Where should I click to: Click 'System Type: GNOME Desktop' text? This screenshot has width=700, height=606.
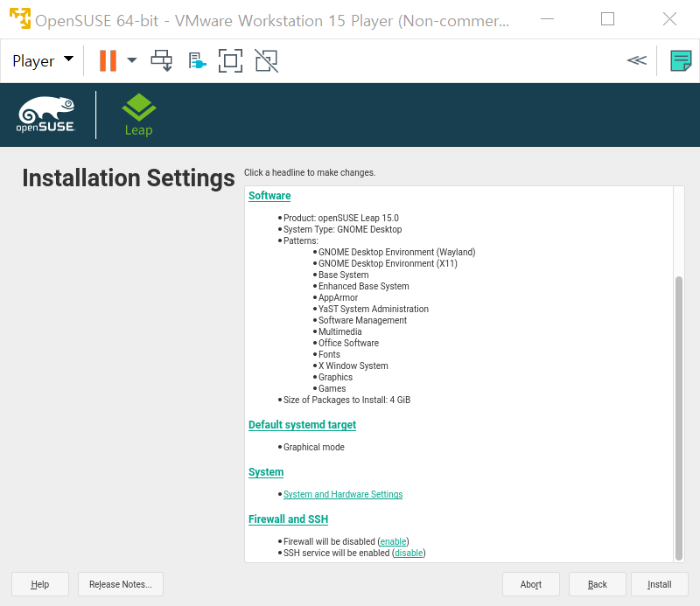[x=342, y=229]
